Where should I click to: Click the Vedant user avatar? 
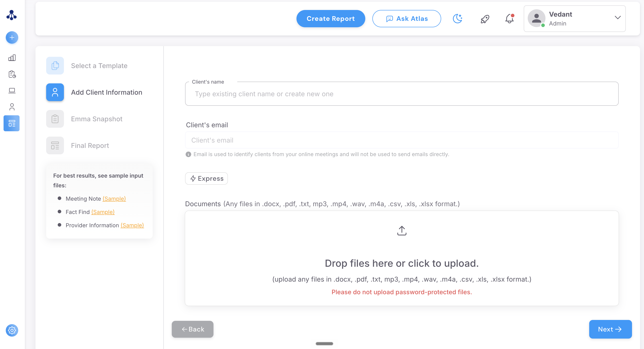(x=536, y=18)
